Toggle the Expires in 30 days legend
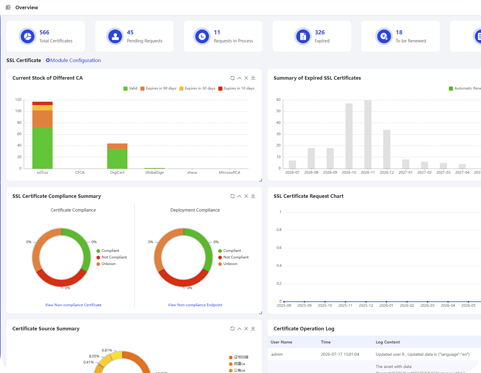The image size is (481, 373). 197,88
